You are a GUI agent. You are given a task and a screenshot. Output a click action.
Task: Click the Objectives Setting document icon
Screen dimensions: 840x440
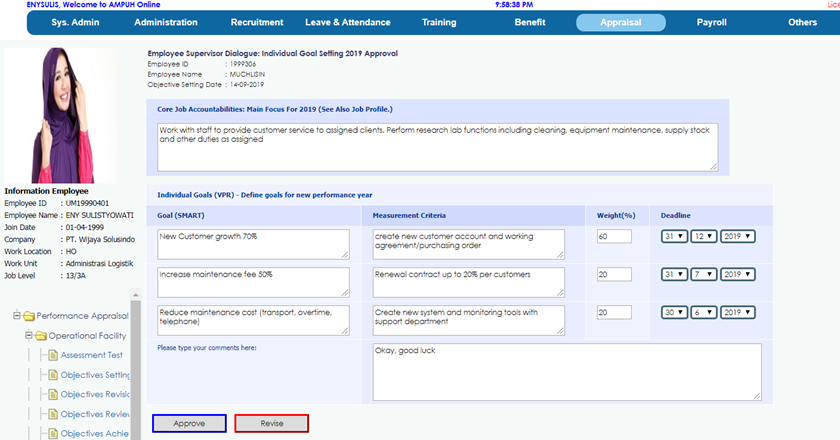(x=53, y=375)
